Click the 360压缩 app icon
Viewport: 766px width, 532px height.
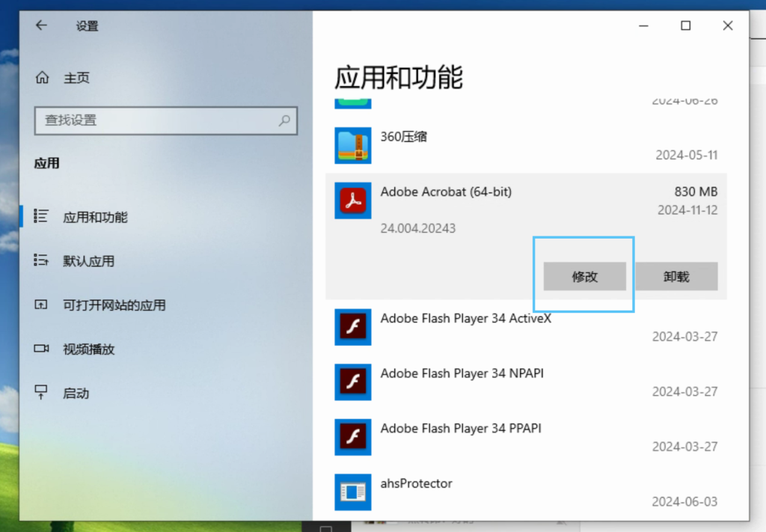[x=353, y=146]
